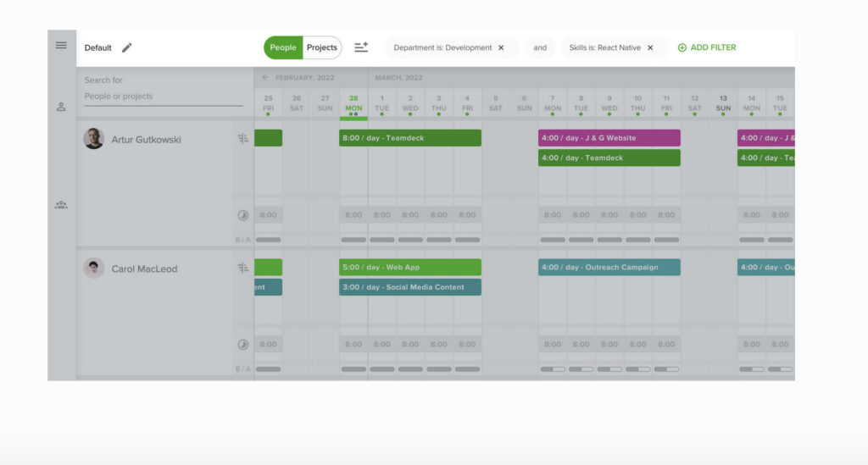Screen dimensions: 868x465
Task: Open Artur's 8:00 / day - Teamdeck booking
Action: tap(410, 138)
